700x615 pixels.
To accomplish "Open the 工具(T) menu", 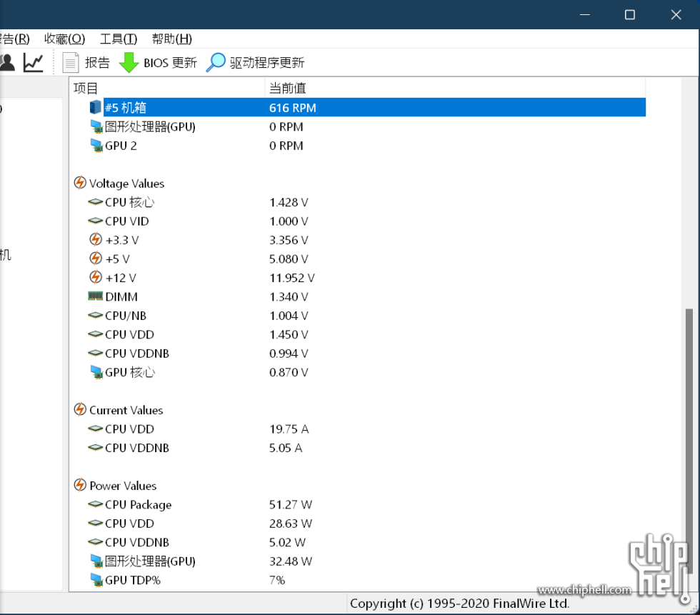I will pos(119,39).
